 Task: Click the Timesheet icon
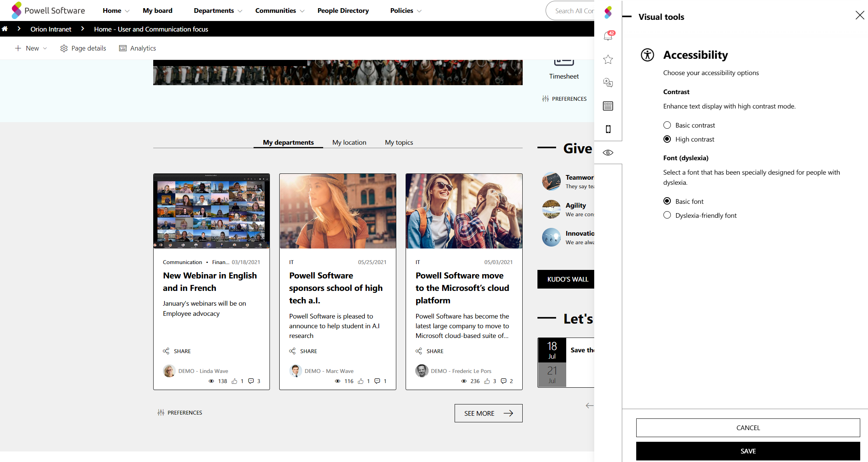(x=564, y=62)
